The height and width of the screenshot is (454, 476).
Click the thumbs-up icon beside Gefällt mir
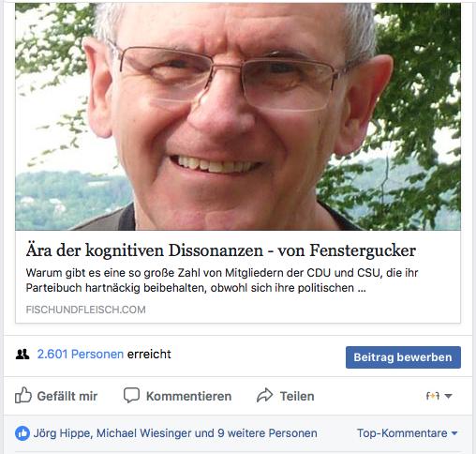pos(23,396)
